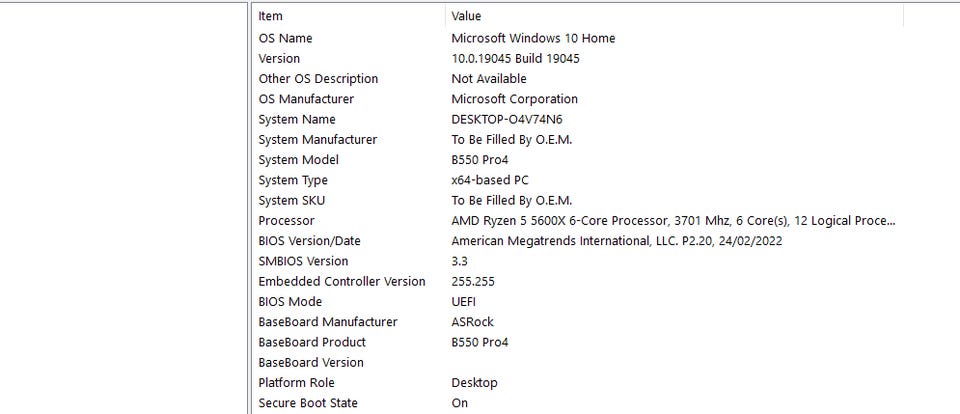
Task: Click the Embedded Controller Version row
Action: [341, 281]
